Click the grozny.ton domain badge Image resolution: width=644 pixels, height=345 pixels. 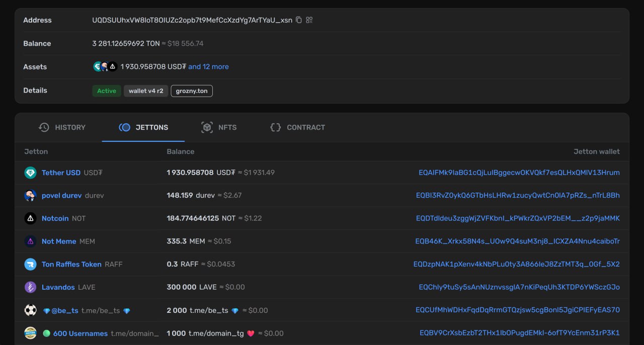[x=192, y=91]
